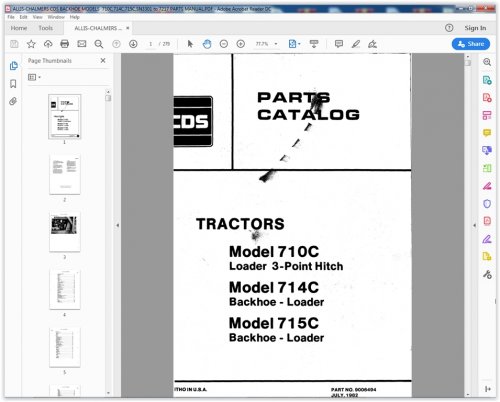Upload the file with the cloud icon
Image resolution: width=500 pixels, height=402 pixels.
[x=48, y=44]
